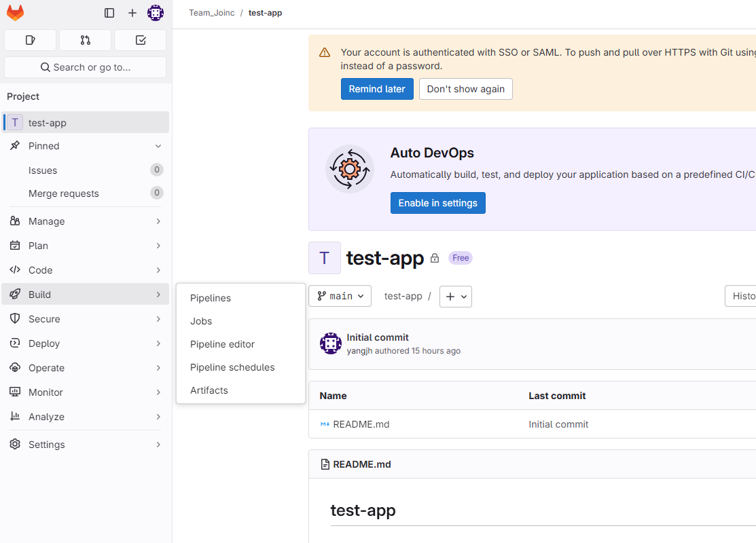Open merge requests shortcut icon
Screen dimensions: 756x543
[86, 40]
